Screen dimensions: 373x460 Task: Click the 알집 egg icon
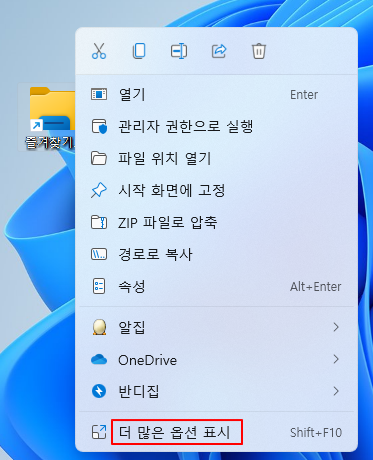pos(99,327)
